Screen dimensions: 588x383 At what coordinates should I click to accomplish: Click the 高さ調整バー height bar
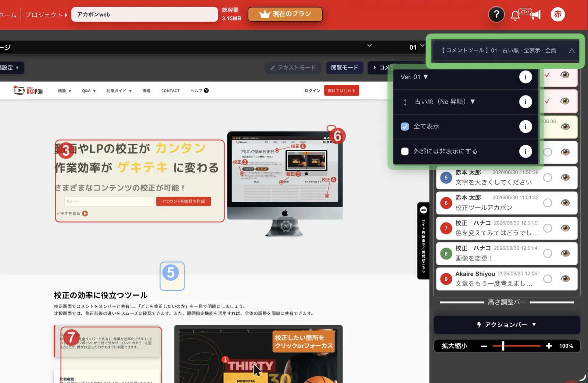(507, 302)
